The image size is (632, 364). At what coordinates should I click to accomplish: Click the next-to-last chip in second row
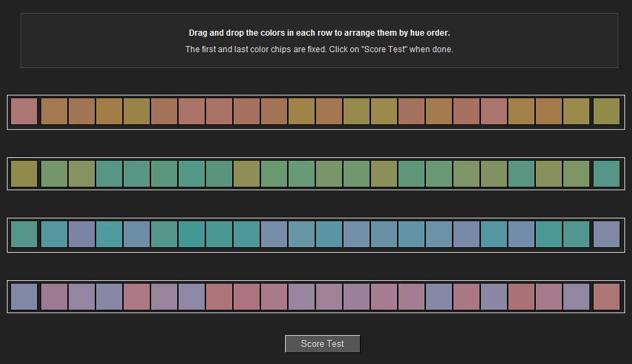click(x=576, y=174)
